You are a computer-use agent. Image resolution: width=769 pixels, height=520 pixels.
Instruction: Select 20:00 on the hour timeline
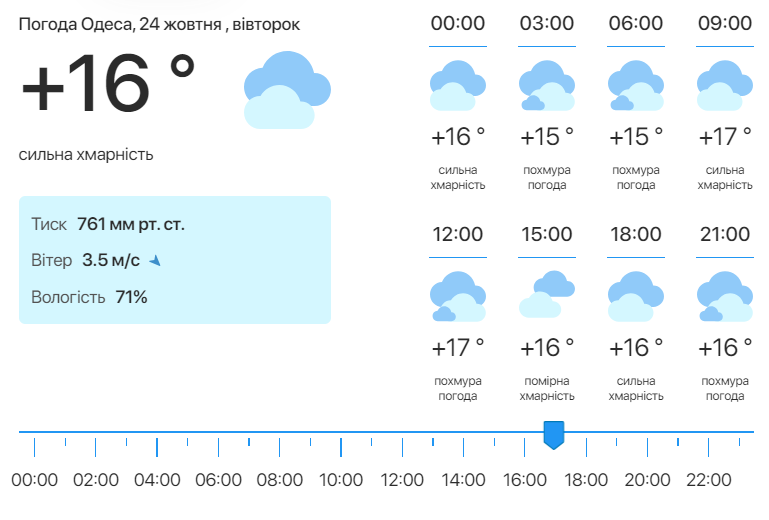[647, 480]
